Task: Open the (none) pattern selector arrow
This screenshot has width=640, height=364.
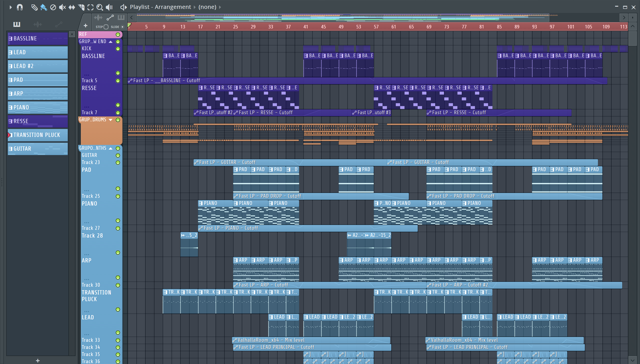Action: pyautogui.click(x=220, y=7)
